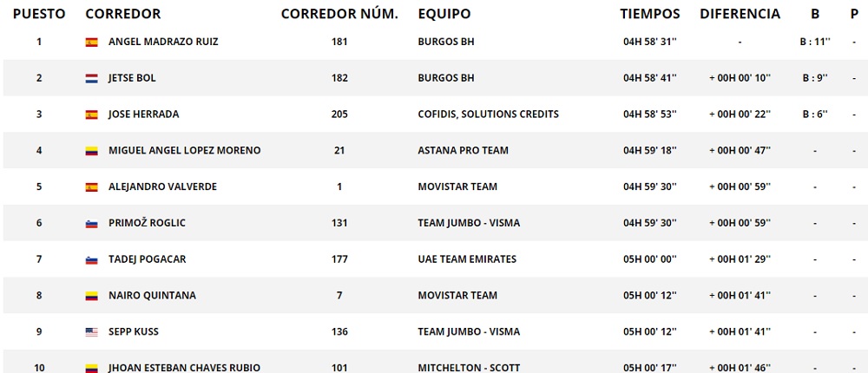Click the Colombian flag next to Nairo Quintana
Image resolution: width=868 pixels, height=373 pixels.
point(91,296)
